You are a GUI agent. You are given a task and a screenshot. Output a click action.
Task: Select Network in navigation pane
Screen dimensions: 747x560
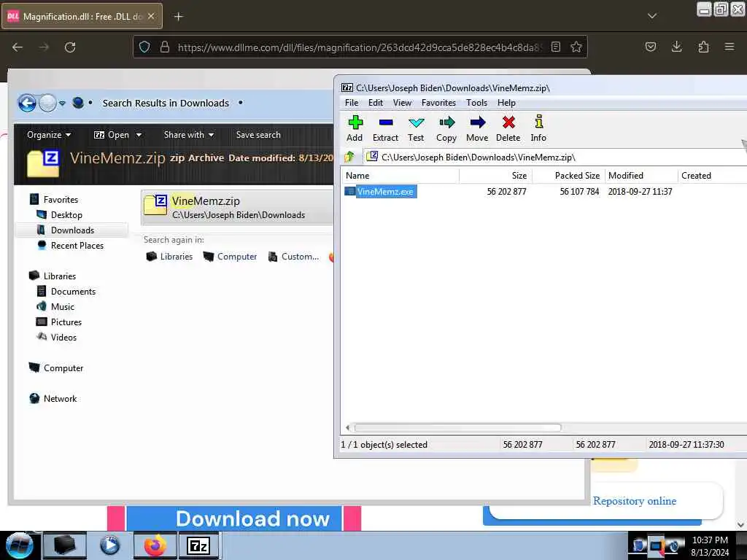pyautogui.click(x=60, y=399)
